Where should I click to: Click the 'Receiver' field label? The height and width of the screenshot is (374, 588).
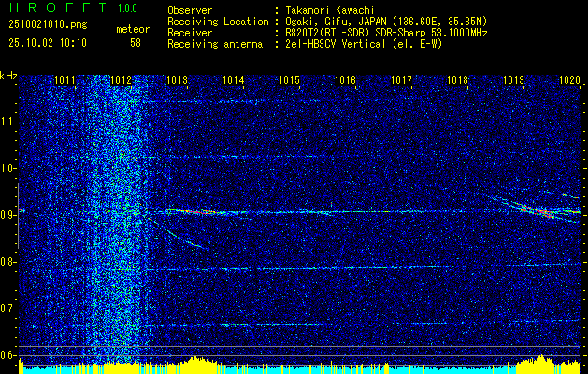click(190, 33)
